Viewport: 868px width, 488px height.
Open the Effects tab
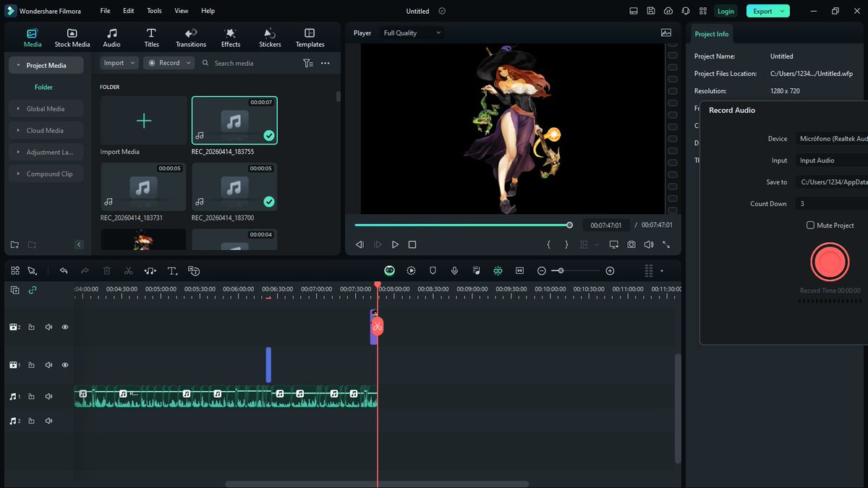[x=231, y=38]
